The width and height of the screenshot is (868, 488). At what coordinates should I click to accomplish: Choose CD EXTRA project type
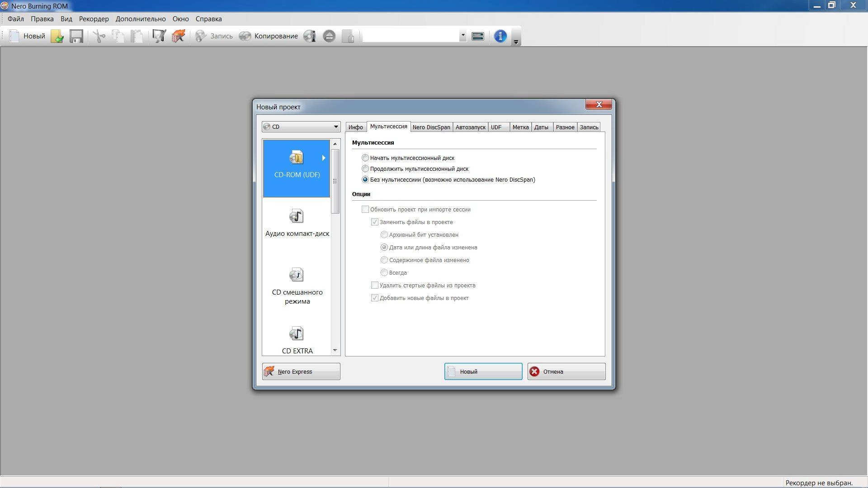297,340
